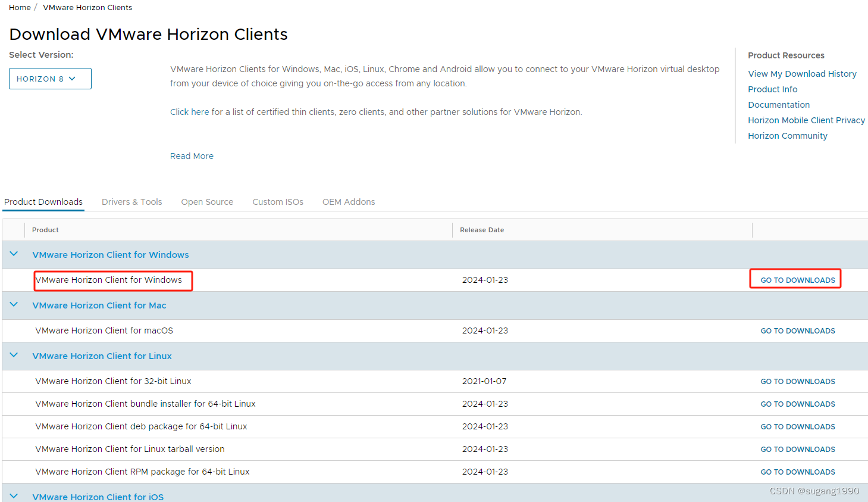The image size is (868, 502).
Task: Click the release date of the Windows client
Action: [x=485, y=280]
